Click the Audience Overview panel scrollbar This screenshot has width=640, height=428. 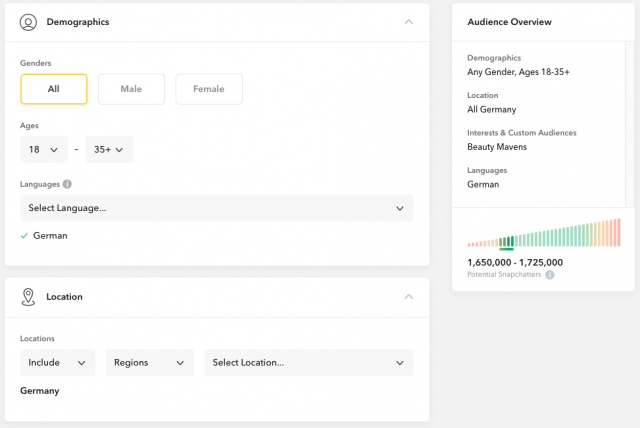pyautogui.click(x=630, y=124)
